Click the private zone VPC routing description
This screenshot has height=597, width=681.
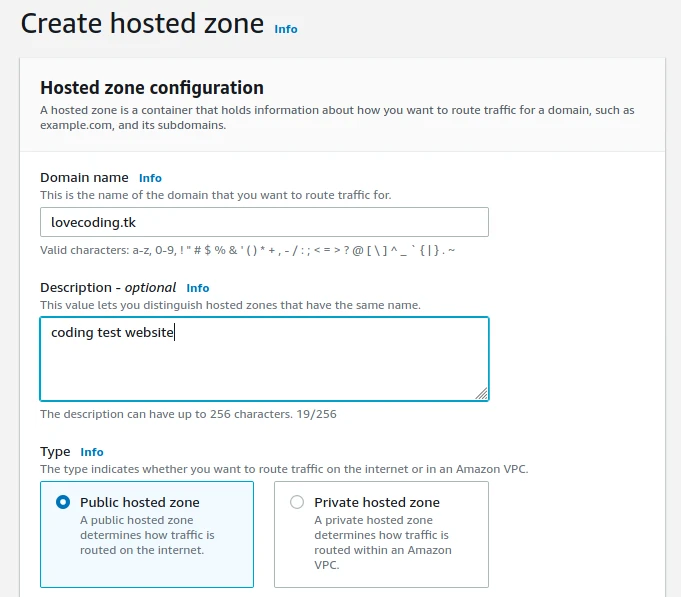tap(382, 542)
